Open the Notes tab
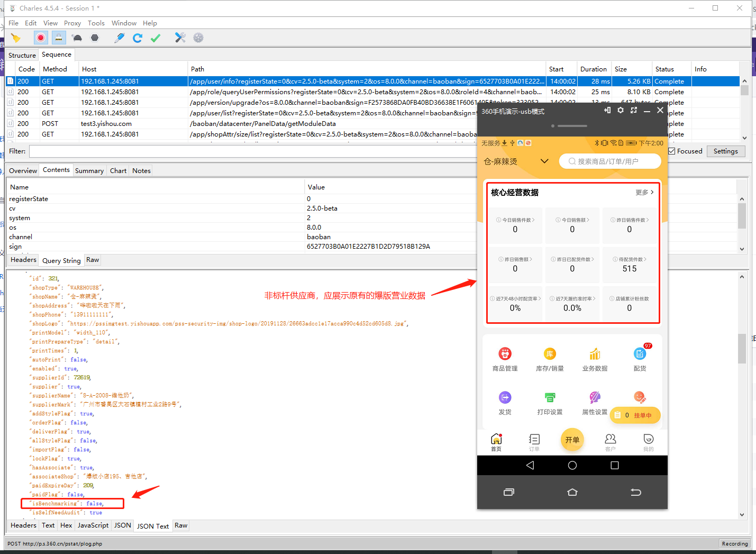 [x=141, y=170]
